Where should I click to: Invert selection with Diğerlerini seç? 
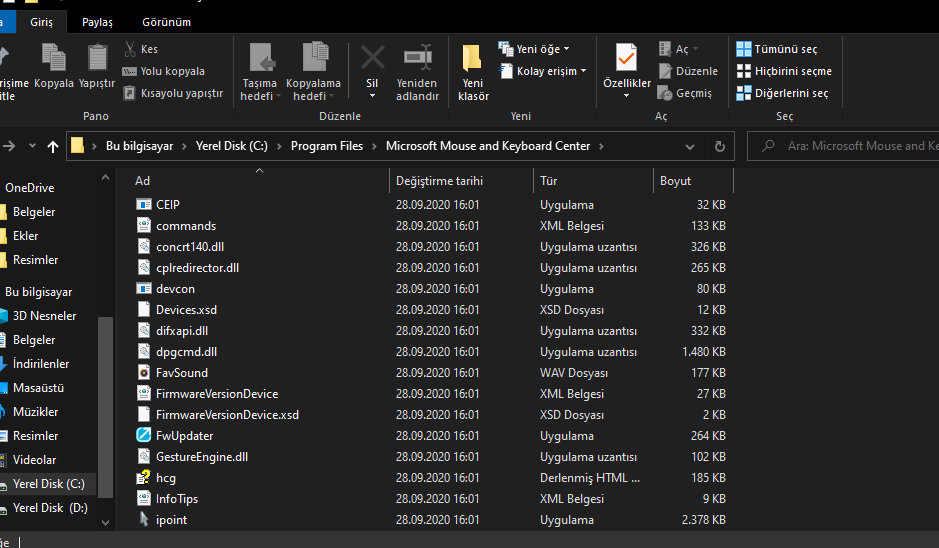[781, 93]
